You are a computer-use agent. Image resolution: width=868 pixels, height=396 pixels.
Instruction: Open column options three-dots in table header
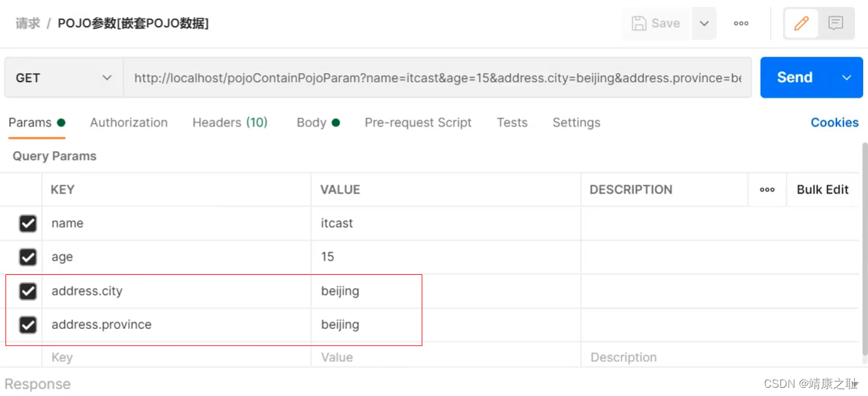coord(767,189)
